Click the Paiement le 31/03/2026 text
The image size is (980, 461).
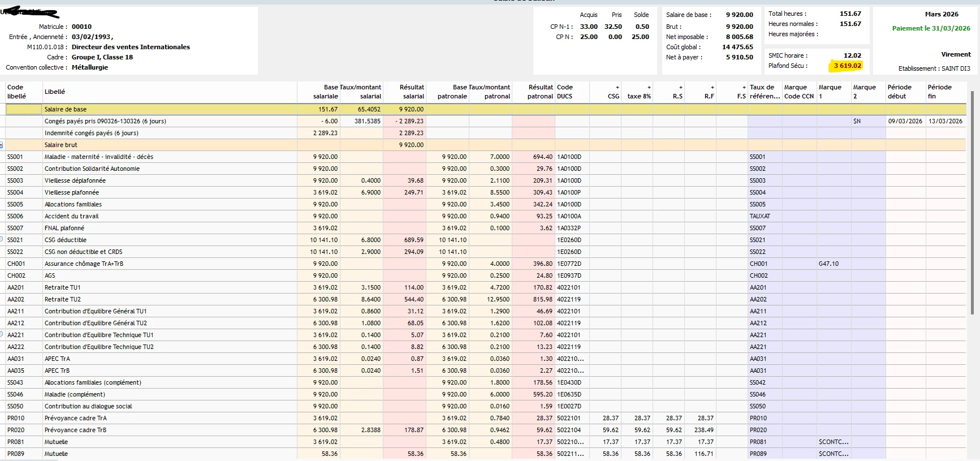tap(931, 28)
